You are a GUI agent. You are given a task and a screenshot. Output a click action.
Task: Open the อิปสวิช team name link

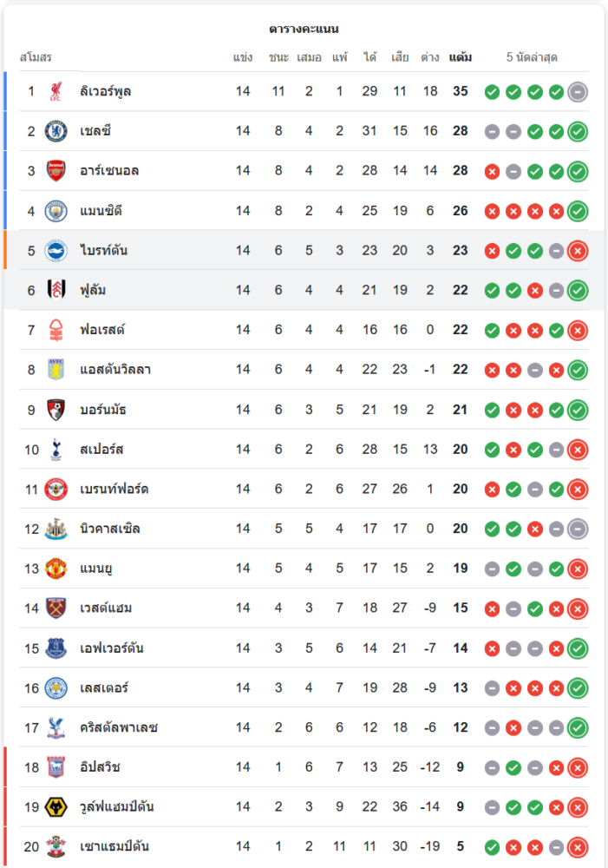[x=100, y=767]
